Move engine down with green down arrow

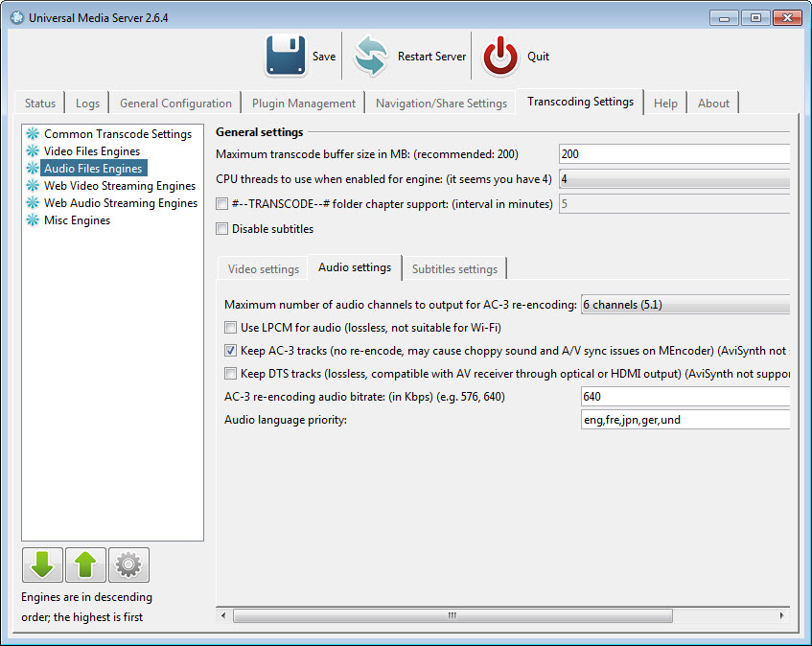(x=42, y=565)
